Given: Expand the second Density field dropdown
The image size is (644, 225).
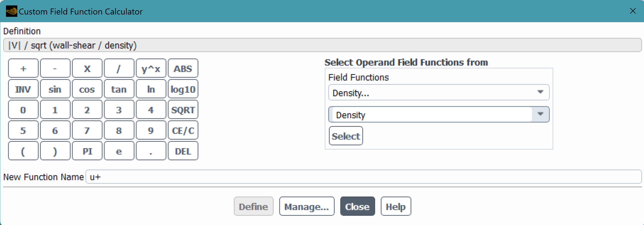Looking at the screenshot, I should (540, 114).
